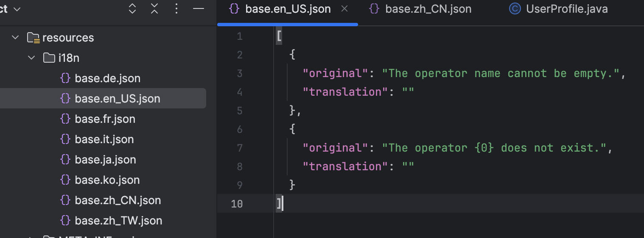Select base.fr.json file
Image resolution: width=644 pixels, height=238 pixels.
[105, 119]
